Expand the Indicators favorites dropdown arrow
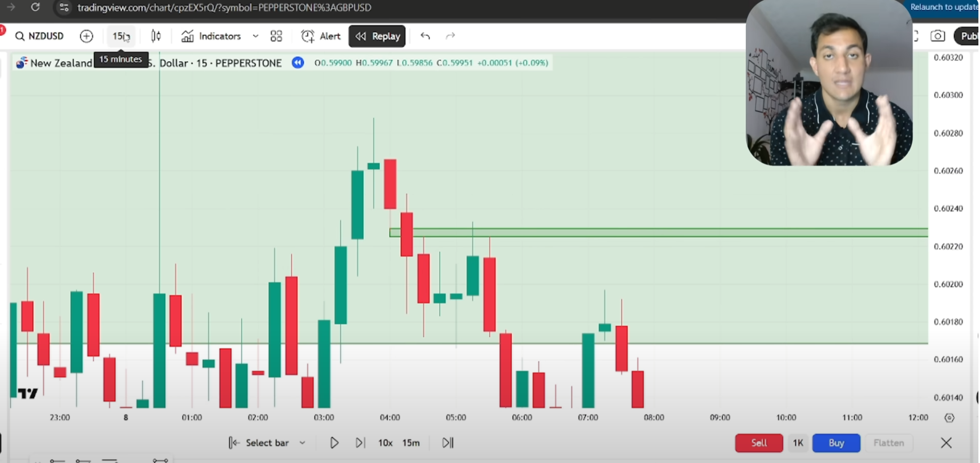 point(256,36)
